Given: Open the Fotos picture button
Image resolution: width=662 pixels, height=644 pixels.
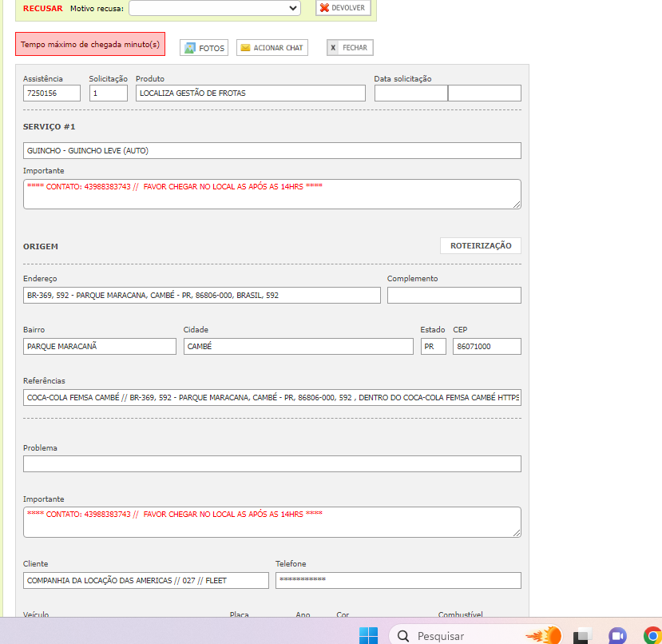Looking at the screenshot, I should [204, 48].
